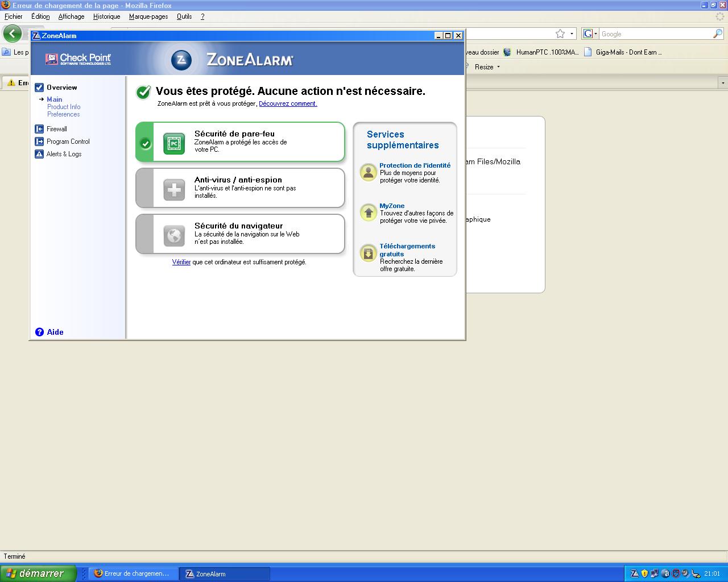Screen dimensions: 728x582
Task: Click the Firefox green back arrow button
Action: click(12, 34)
